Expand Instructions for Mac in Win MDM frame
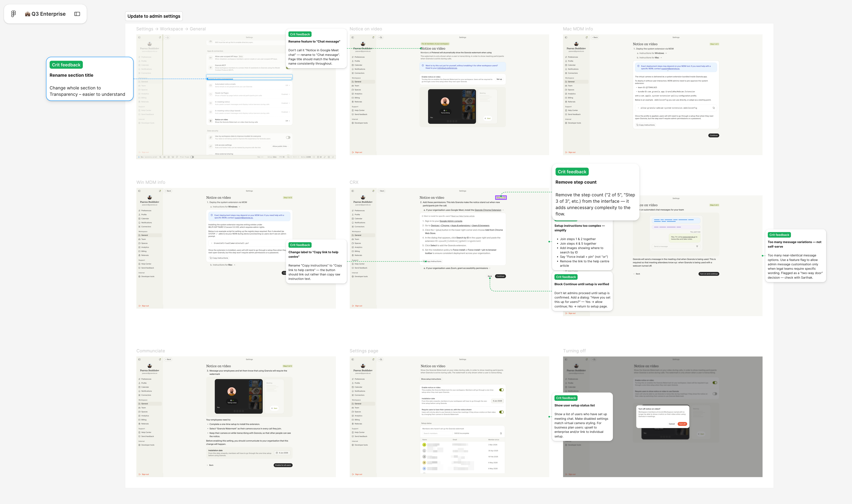The width and height of the screenshot is (852, 504). click(234, 265)
